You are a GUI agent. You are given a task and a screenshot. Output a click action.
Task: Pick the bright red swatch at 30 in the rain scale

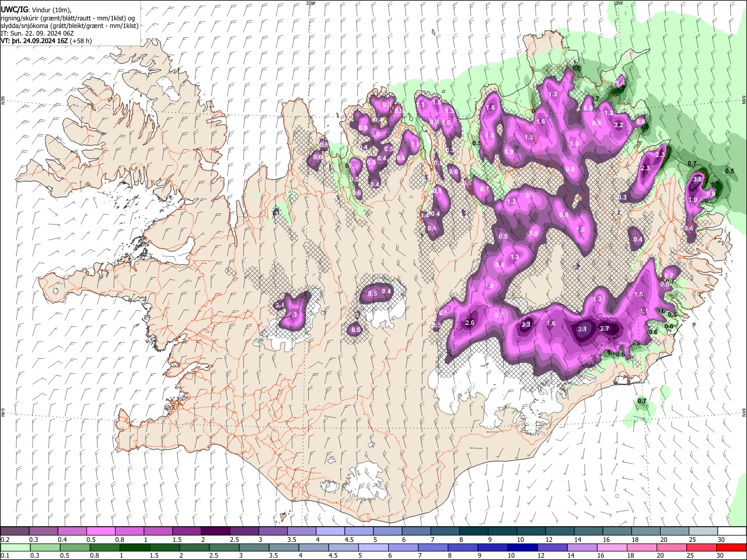[x=731, y=548]
